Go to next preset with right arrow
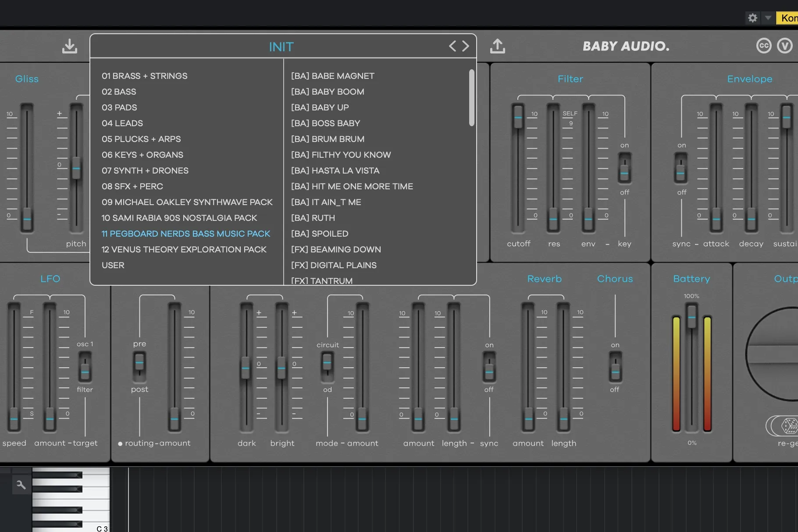Image resolution: width=798 pixels, height=532 pixels. (x=466, y=46)
